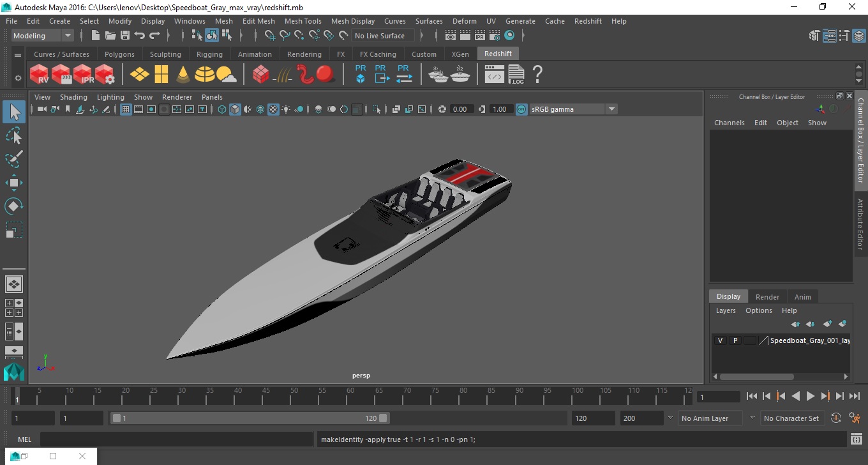Click the time range slider bar
This screenshot has height=465, width=868.
tap(249, 418)
